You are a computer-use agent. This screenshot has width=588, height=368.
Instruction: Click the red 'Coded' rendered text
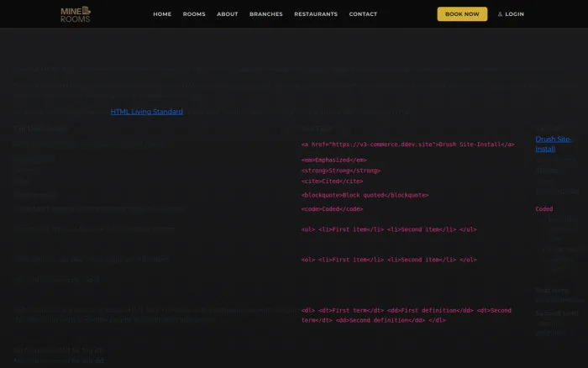click(543, 209)
